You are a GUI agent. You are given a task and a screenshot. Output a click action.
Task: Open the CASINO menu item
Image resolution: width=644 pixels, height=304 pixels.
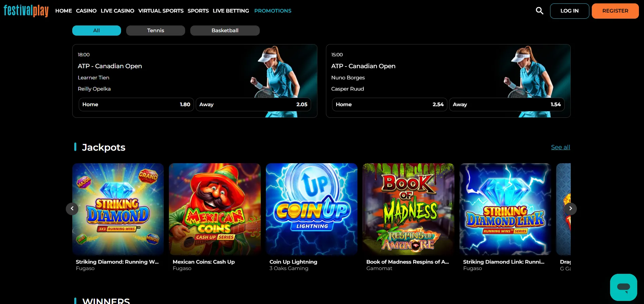[86, 11]
